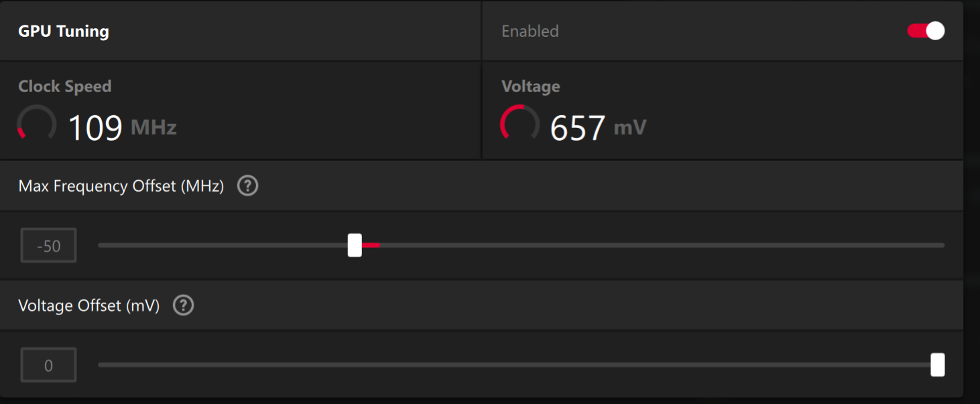Select the Voltage panel label

pyautogui.click(x=531, y=86)
